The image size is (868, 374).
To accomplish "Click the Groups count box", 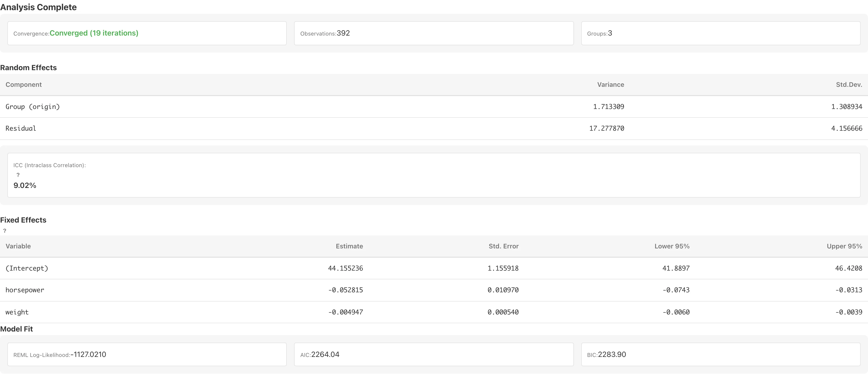I will click(721, 33).
